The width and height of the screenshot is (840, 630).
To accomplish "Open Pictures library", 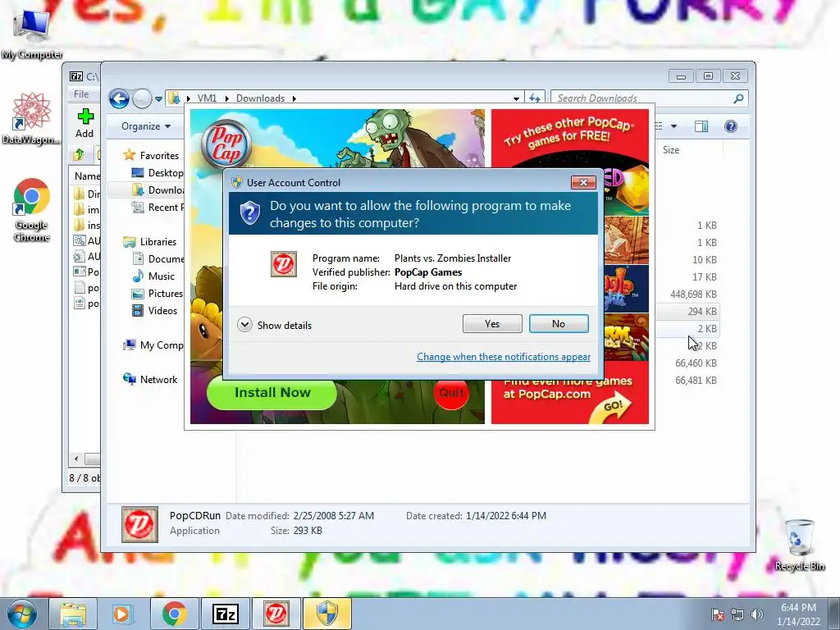I will 166,293.
